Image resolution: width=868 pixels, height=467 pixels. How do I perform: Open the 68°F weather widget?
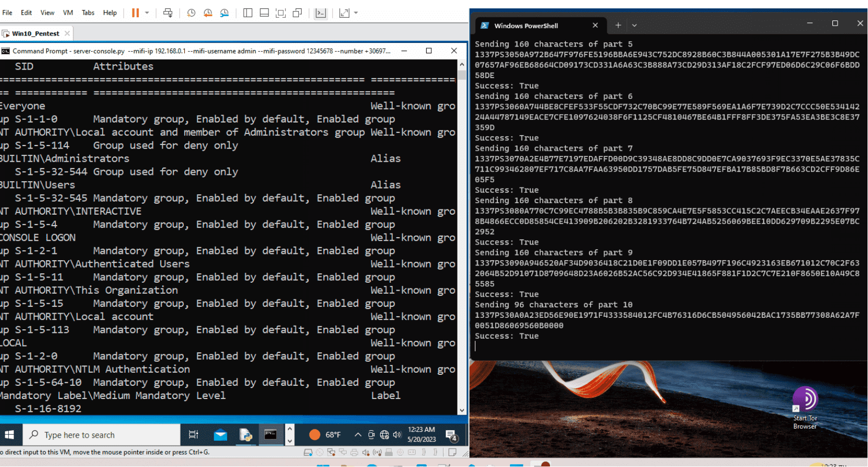coord(325,435)
